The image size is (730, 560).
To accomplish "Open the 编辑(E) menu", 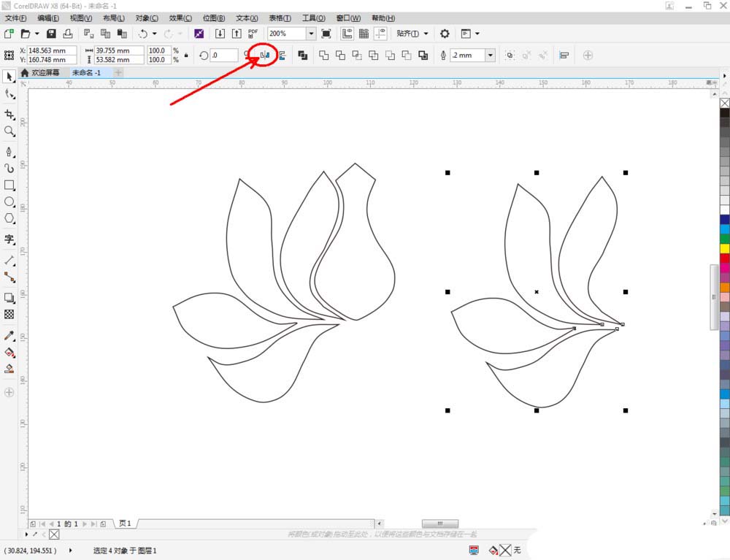I will [x=48, y=18].
